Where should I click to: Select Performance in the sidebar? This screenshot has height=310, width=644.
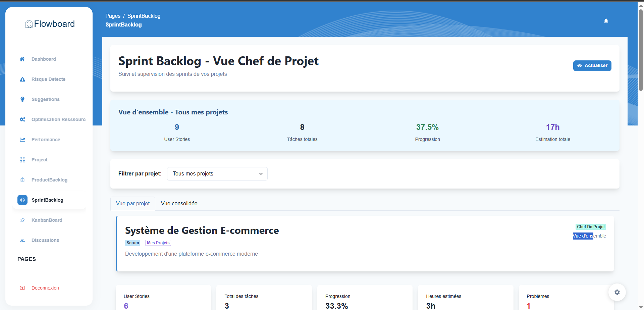point(46,140)
